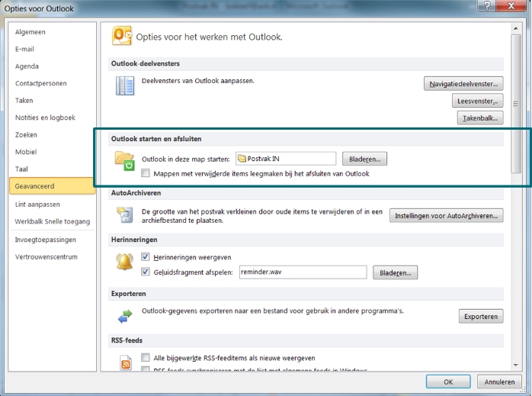Open Notities en logboek settings
Image resolution: width=532 pixels, height=396 pixels.
pyautogui.click(x=53, y=118)
